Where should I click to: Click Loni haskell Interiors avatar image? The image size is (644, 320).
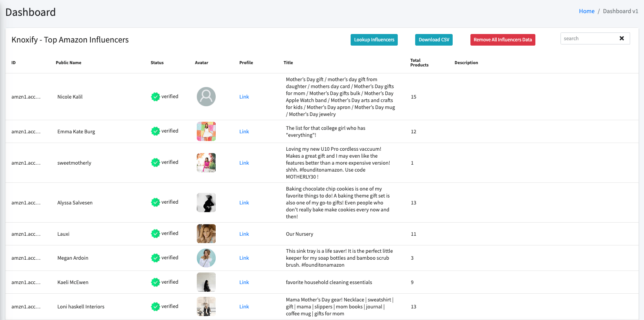[x=206, y=306]
